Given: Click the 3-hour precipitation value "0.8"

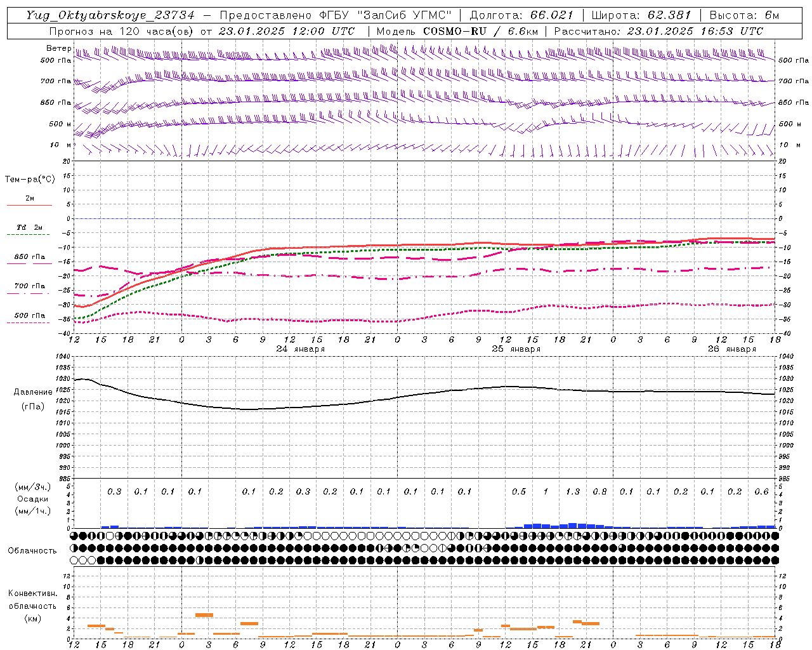Looking at the screenshot, I should click(x=599, y=491).
